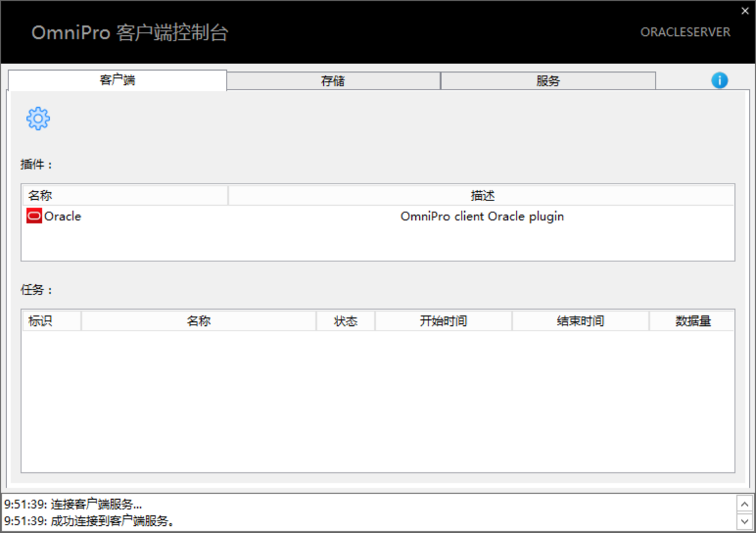Viewport: 756px width, 533px height.
Task: Click the 数据量 column header
Action: 693,321
